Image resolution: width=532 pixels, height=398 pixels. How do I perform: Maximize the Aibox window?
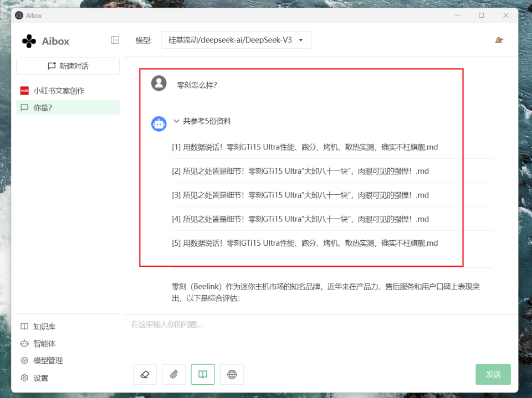click(x=481, y=15)
